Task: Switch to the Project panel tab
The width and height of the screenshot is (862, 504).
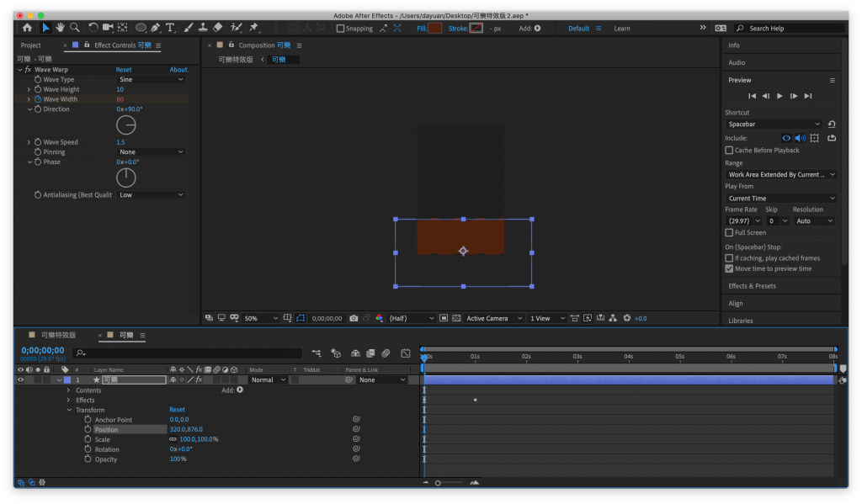Action: click(31, 45)
